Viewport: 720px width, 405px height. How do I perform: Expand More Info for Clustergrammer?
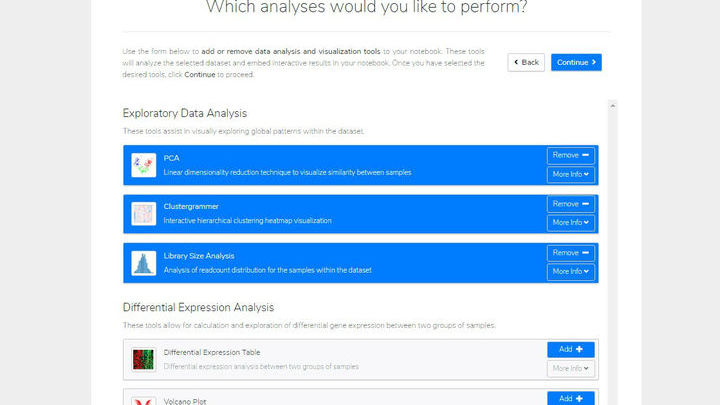tap(571, 223)
